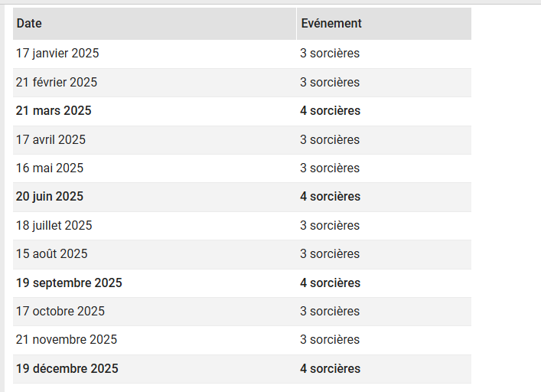Select the bold 19 décembre 2025 date
Viewport: 541px width, 392px height.
pyautogui.click(x=67, y=368)
